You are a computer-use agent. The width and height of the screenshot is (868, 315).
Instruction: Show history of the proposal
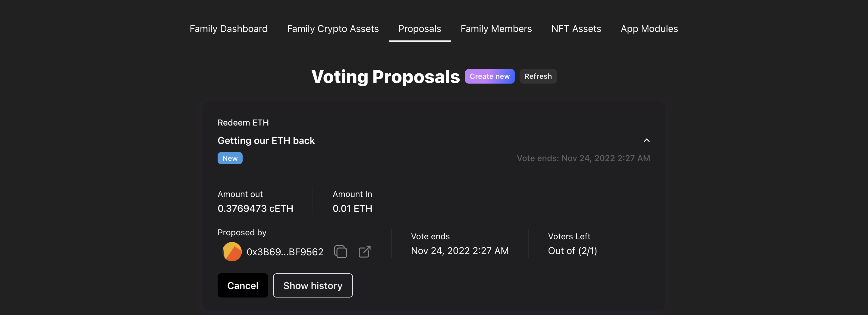point(313,285)
